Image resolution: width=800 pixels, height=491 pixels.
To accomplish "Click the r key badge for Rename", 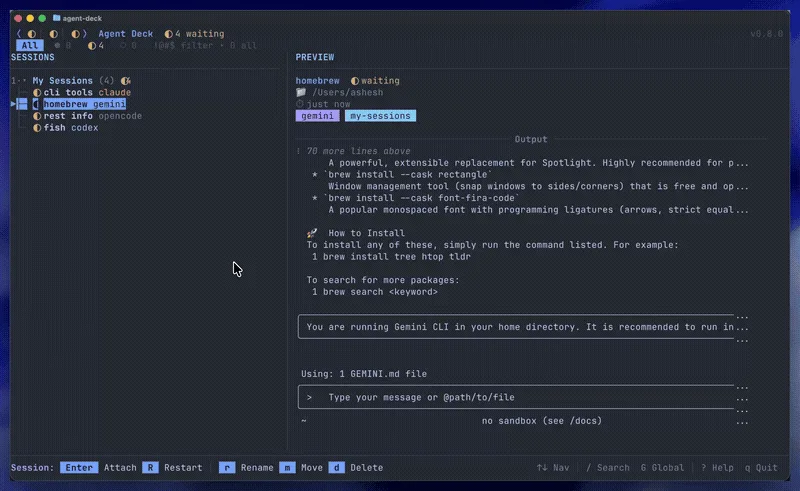I will [x=227, y=468].
